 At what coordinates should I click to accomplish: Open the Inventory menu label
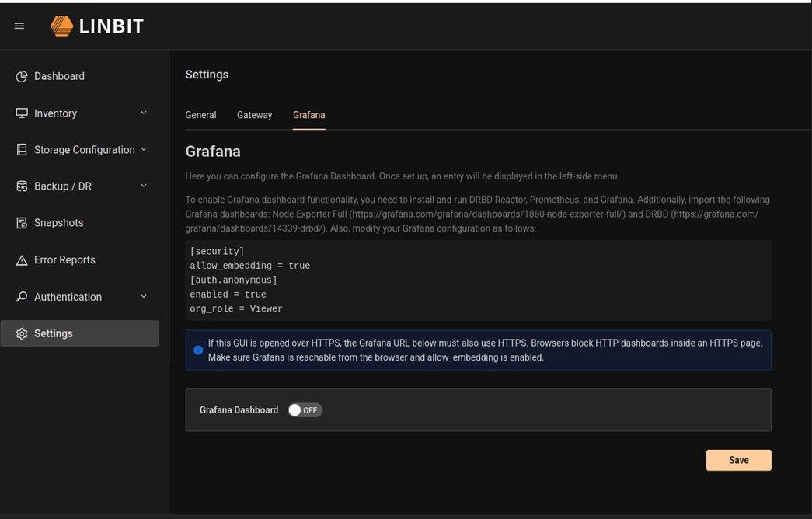point(55,113)
